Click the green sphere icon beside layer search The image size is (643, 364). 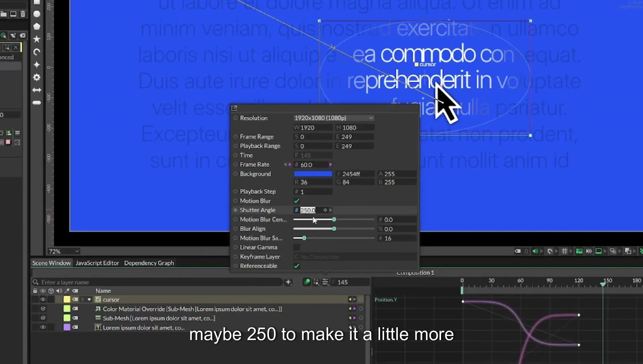pyautogui.click(x=306, y=282)
